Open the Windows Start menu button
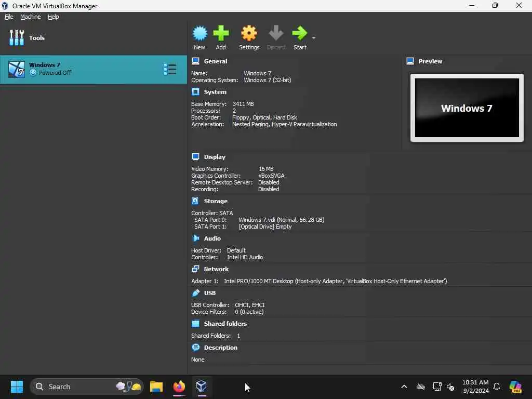 pos(17,387)
